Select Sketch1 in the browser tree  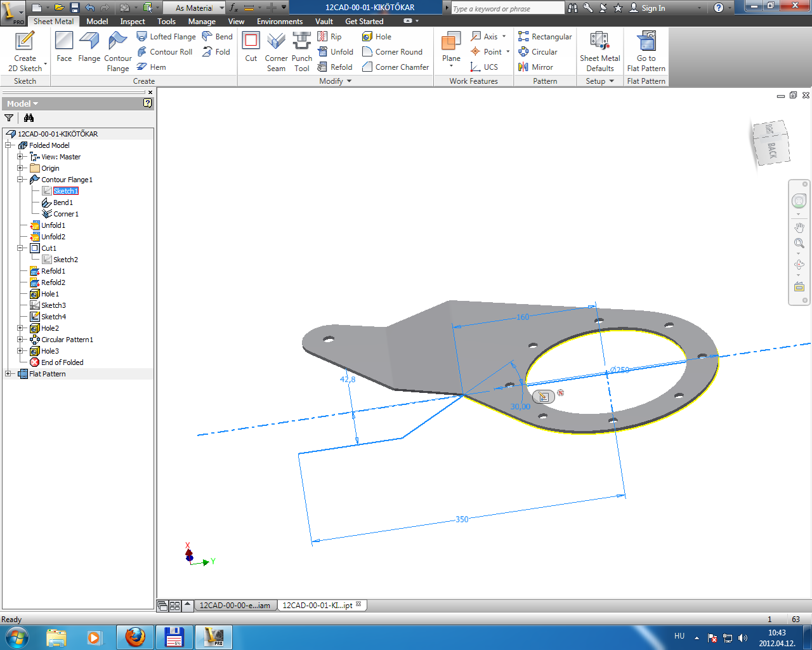66,191
